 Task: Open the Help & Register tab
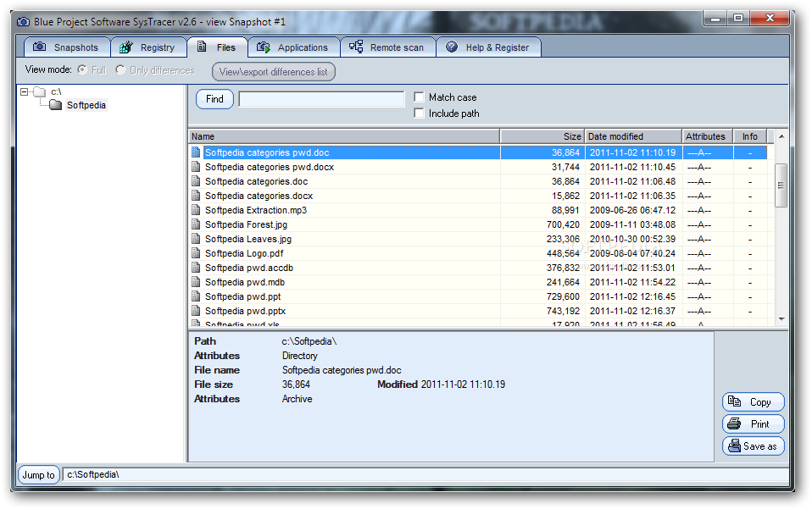tap(488, 47)
